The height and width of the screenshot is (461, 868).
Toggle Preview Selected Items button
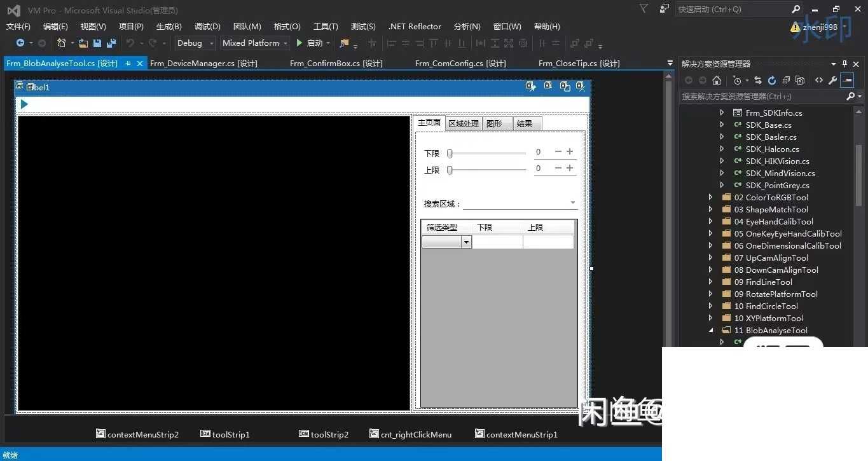(x=846, y=80)
